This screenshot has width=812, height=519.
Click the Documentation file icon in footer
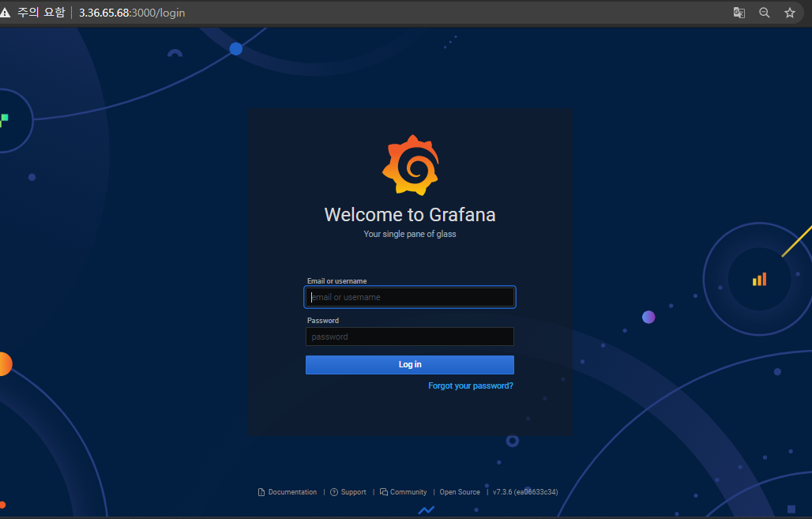click(261, 492)
